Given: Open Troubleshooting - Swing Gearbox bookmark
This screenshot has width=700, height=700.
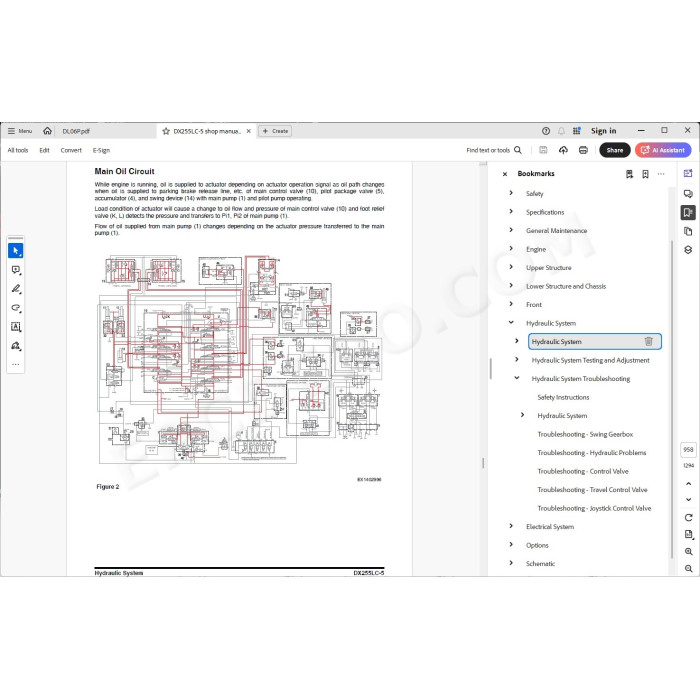Looking at the screenshot, I should [x=585, y=434].
